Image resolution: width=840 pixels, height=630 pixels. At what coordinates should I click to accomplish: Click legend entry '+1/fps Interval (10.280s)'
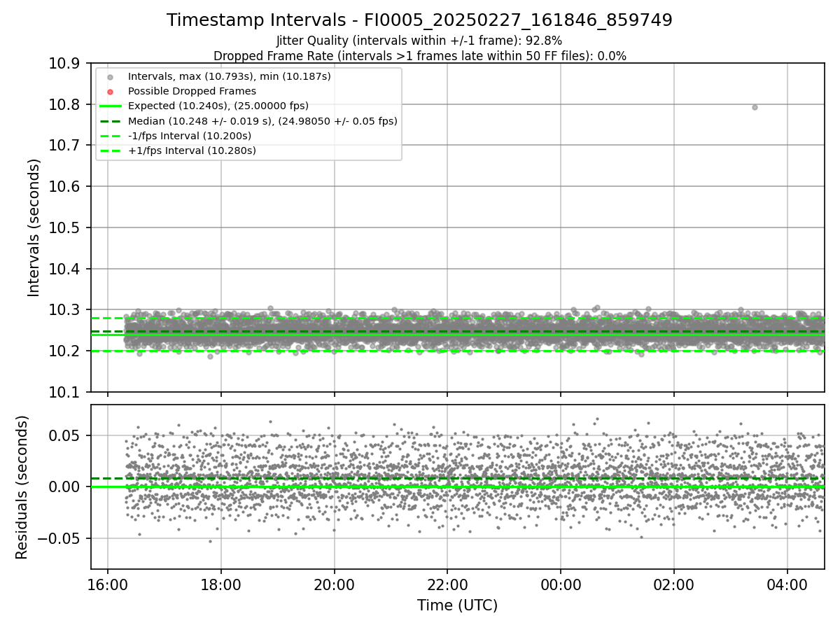pyautogui.click(x=192, y=150)
